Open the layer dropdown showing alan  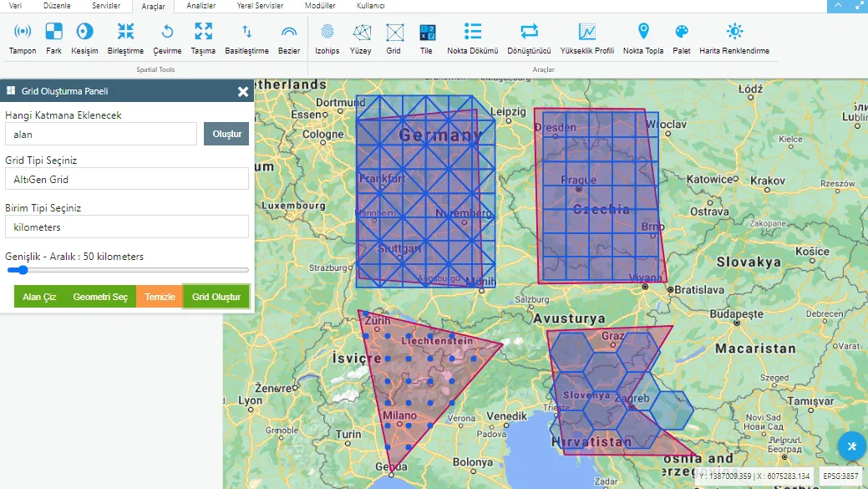click(x=101, y=134)
